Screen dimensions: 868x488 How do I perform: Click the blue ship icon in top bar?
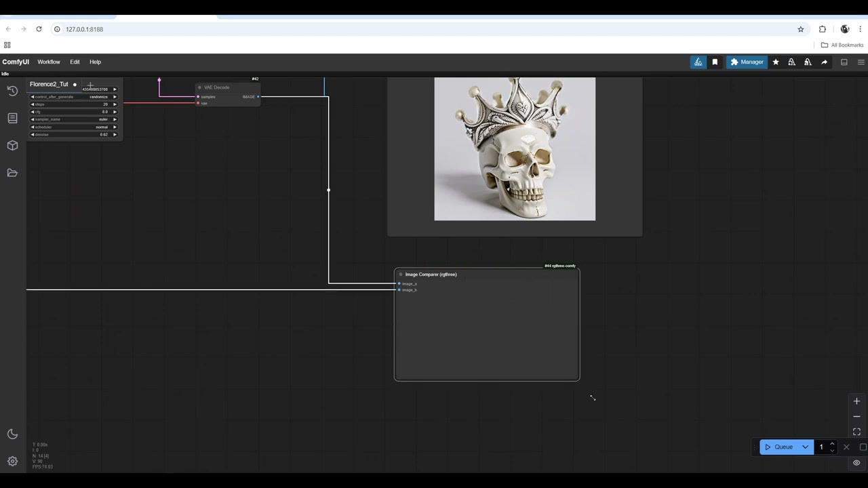(698, 62)
